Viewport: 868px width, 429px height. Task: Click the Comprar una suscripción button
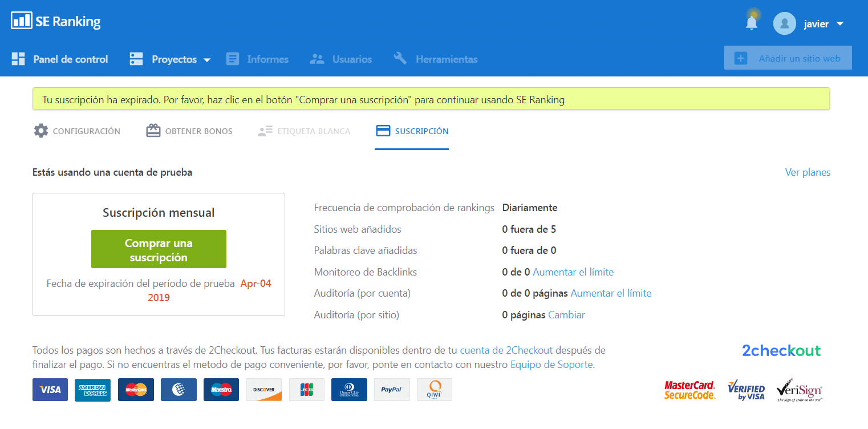click(159, 249)
